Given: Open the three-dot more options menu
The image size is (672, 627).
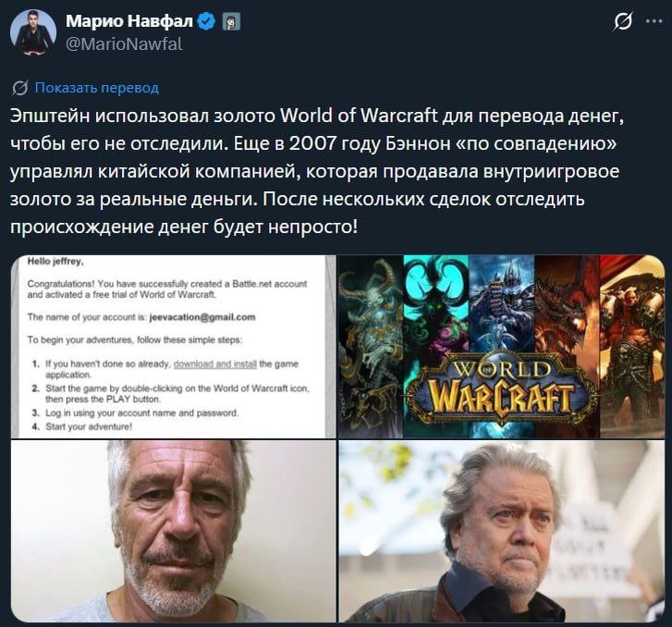Looking at the screenshot, I should coord(654,21).
